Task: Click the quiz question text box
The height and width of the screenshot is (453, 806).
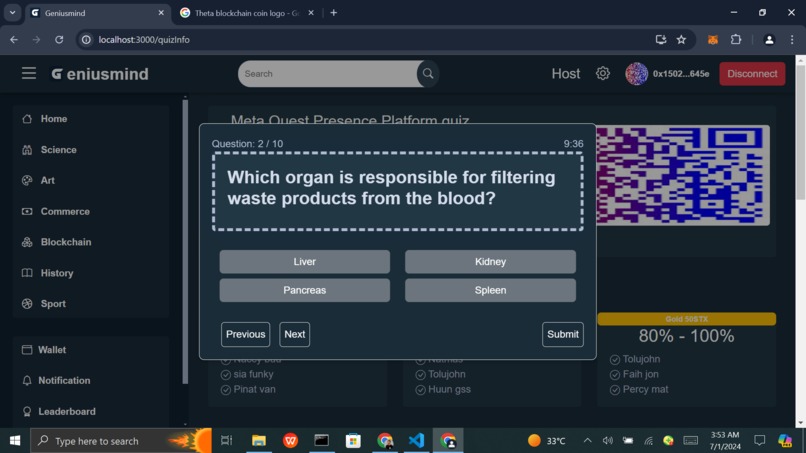Action: pos(397,191)
